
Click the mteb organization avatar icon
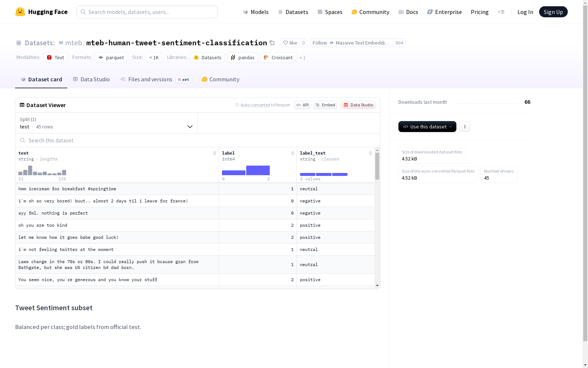[61, 43]
